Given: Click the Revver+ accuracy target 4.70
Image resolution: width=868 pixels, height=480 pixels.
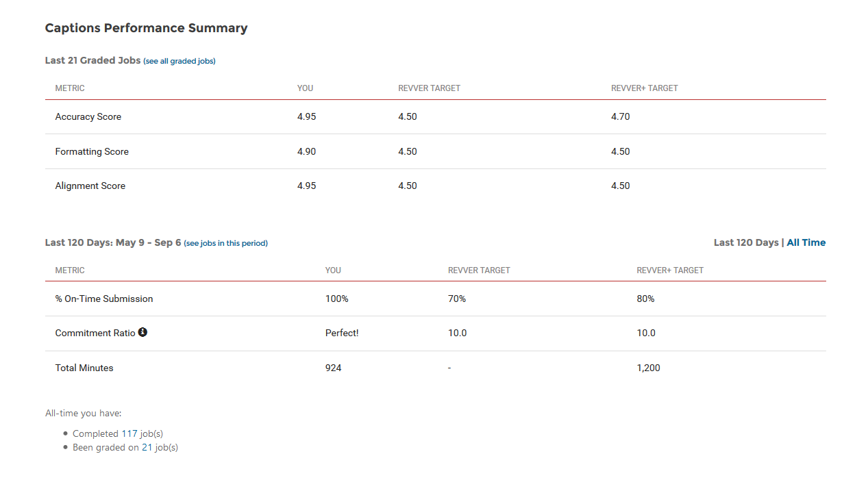Looking at the screenshot, I should point(621,116).
